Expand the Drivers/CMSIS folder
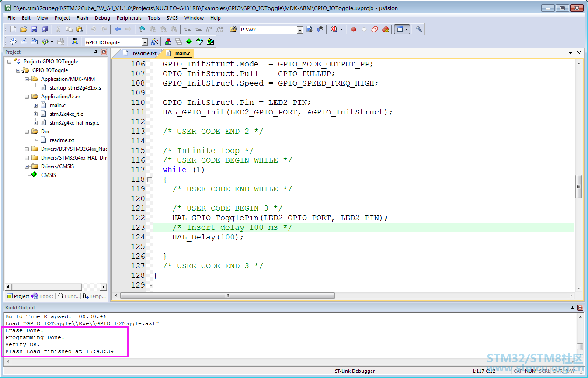The height and width of the screenshot is (378, 588). 27,166
